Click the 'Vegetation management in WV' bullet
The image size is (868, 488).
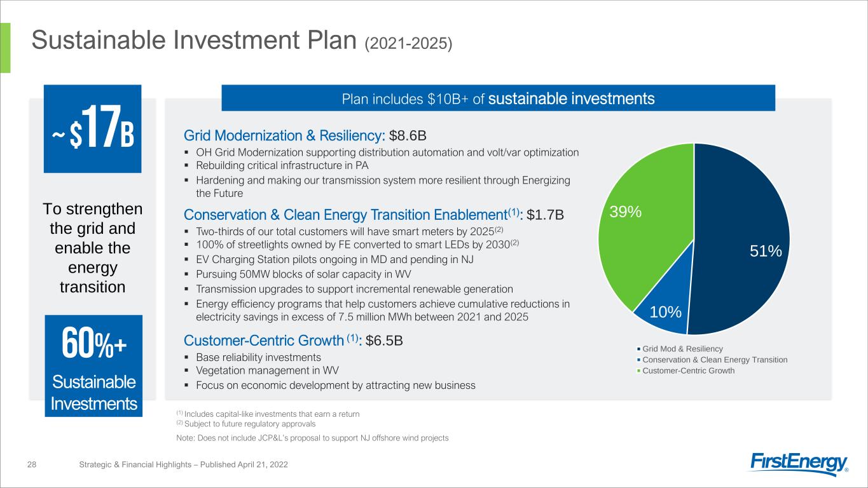268,370
